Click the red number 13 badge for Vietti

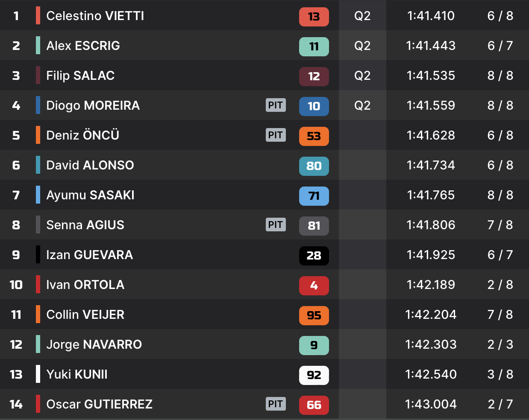point(314,17)
